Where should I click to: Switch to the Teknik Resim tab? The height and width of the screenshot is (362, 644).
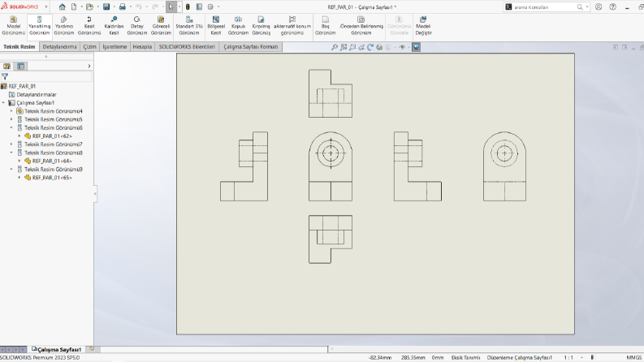19,47
